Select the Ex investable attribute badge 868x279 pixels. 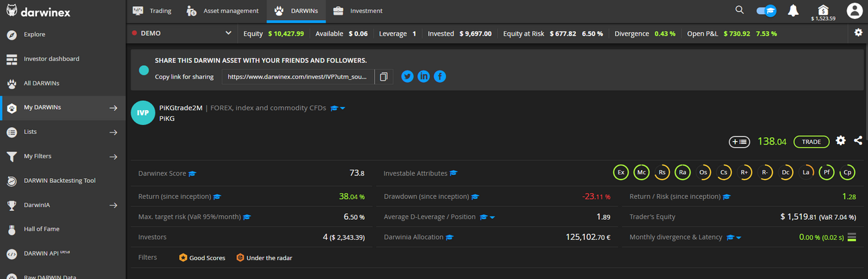621,173
